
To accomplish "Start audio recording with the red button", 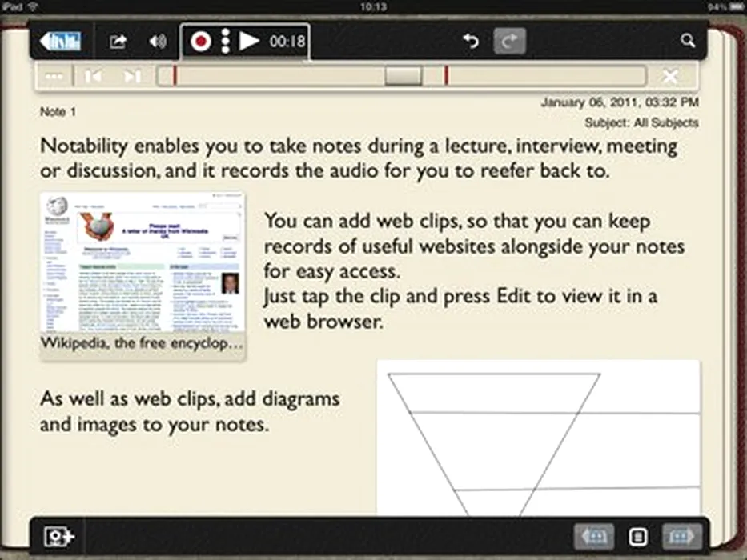I will point(201,42).
